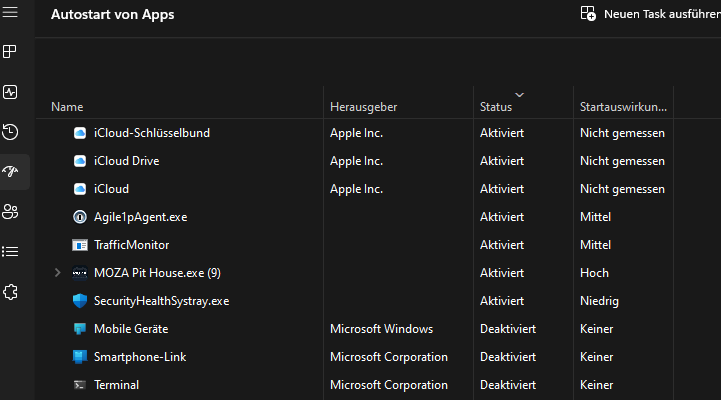Click Microsoft Corporation in Smartphone-Link row
The image size is (721, 400).
389,357
